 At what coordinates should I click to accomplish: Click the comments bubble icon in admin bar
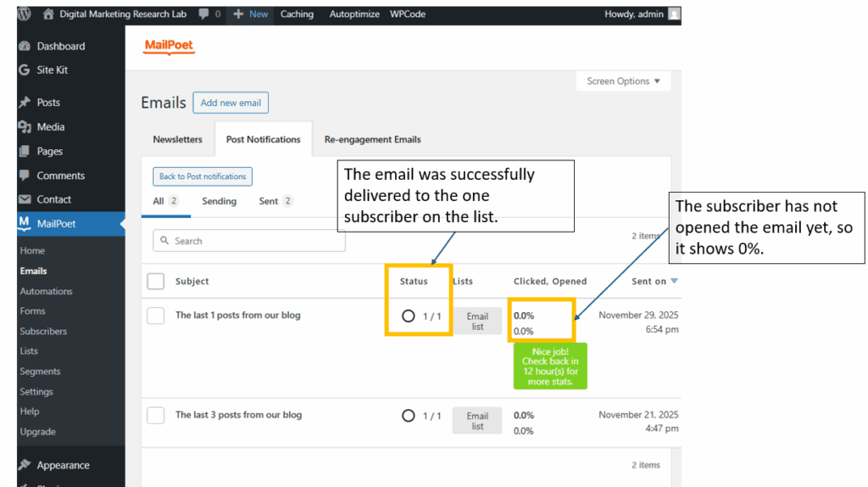click(203, 14)
